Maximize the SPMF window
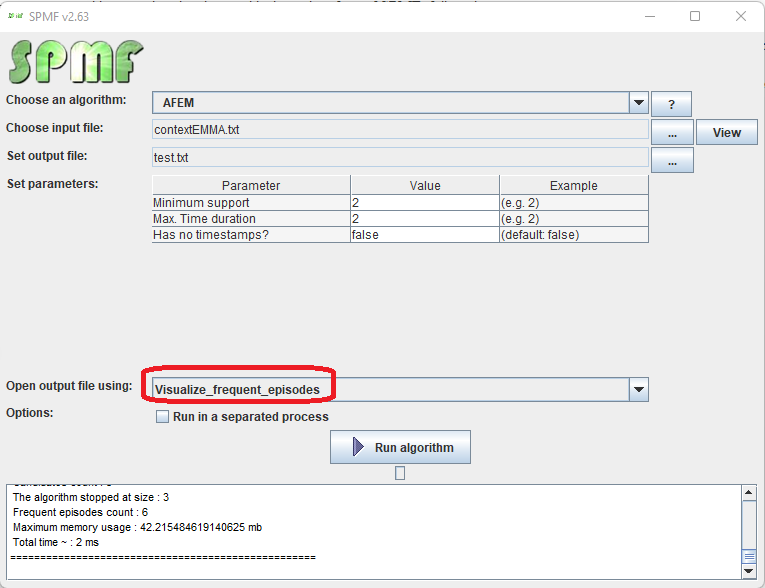 (695, 15)
